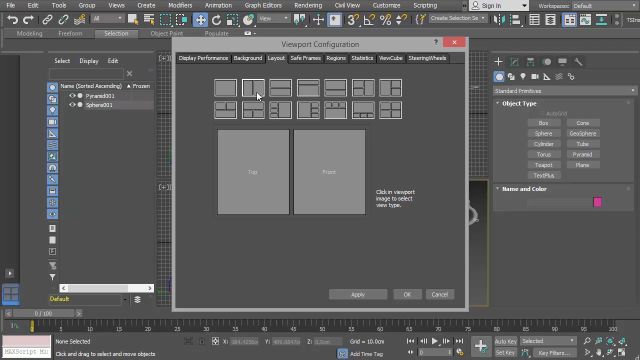The width and height of the screenshot is (640, 360).
Task: Activate Select and Move tool
Action: [200, 20]
